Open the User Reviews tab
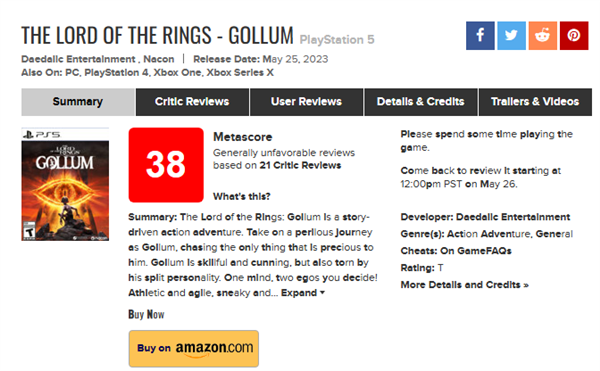600x371 pixels. [x=306, y=102]
